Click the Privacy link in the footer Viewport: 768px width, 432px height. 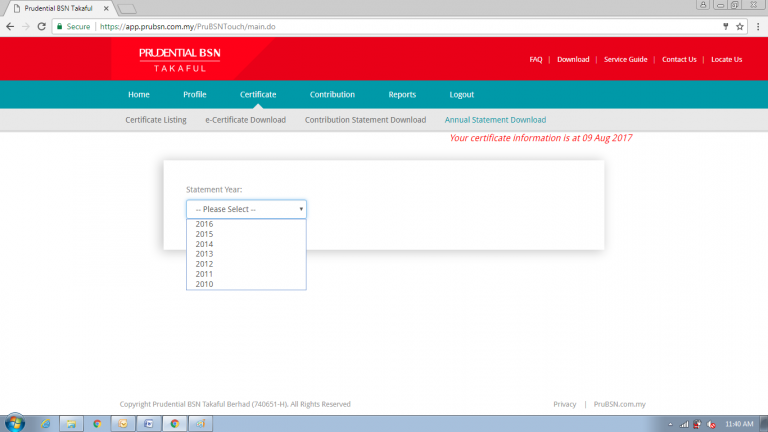coord(564,404)
